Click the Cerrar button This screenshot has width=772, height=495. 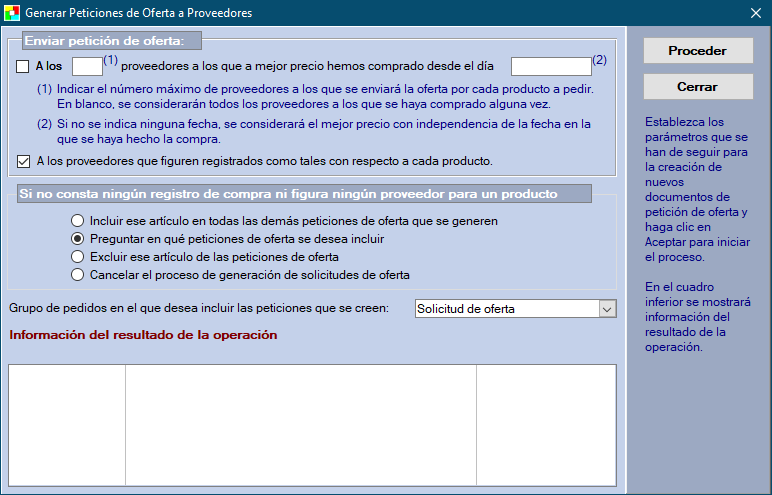click(697, 87)
